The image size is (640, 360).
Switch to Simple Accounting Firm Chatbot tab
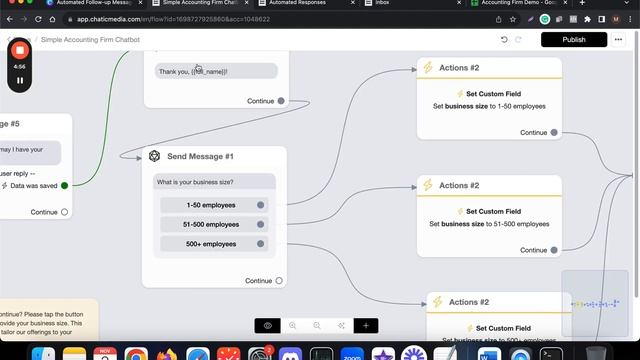(200, 3)
